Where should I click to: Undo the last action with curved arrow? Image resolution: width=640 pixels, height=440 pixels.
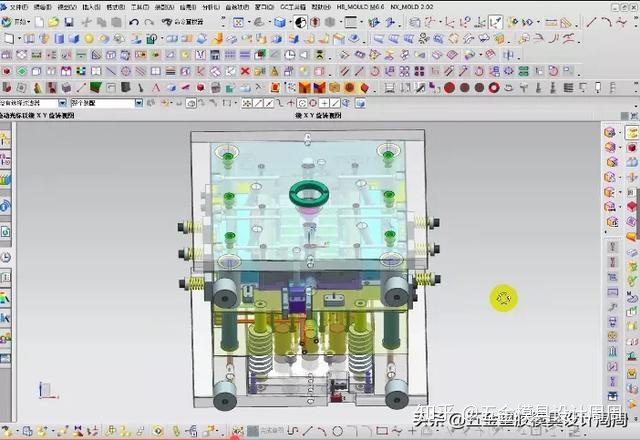point(133,22)
